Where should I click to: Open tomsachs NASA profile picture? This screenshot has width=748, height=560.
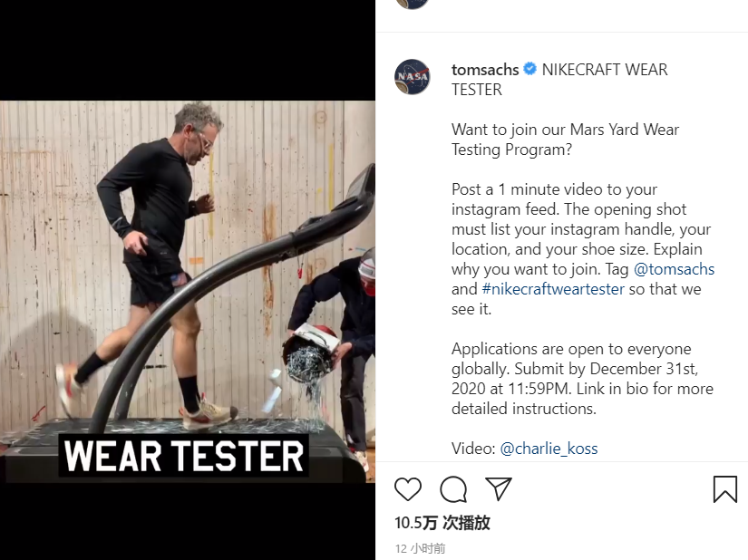point(413,77)
